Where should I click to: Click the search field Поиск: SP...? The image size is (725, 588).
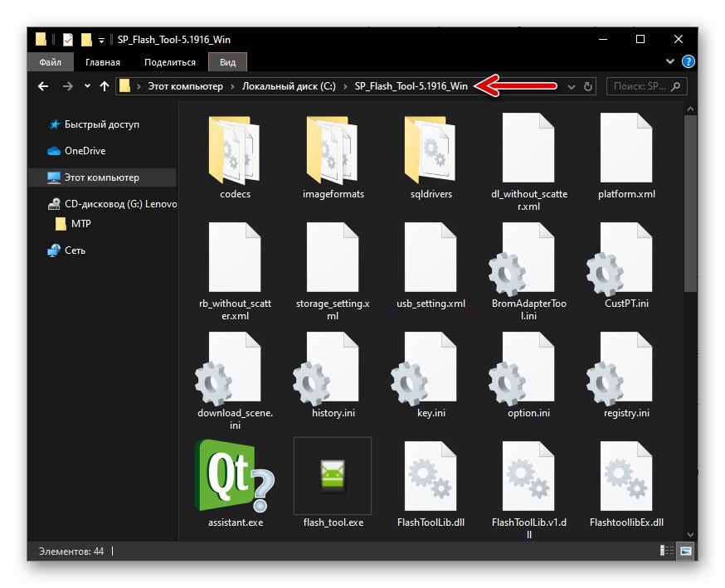(x=646, y=86)
